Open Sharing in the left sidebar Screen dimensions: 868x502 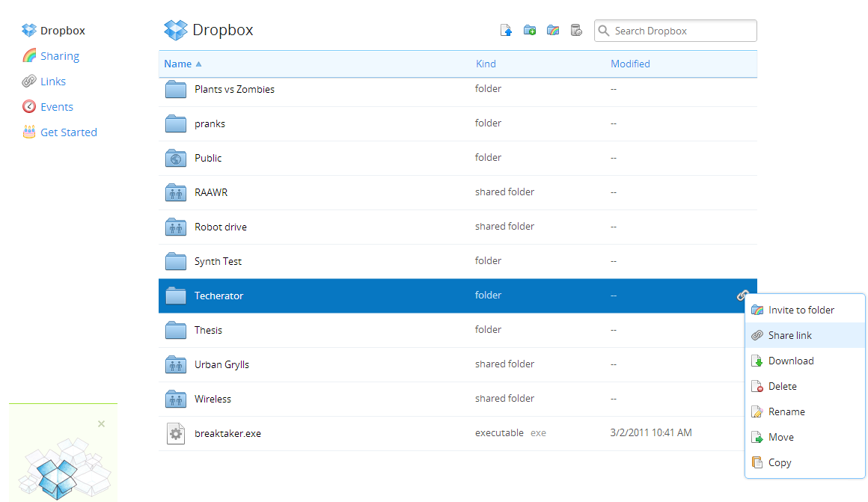pos(51,56)
